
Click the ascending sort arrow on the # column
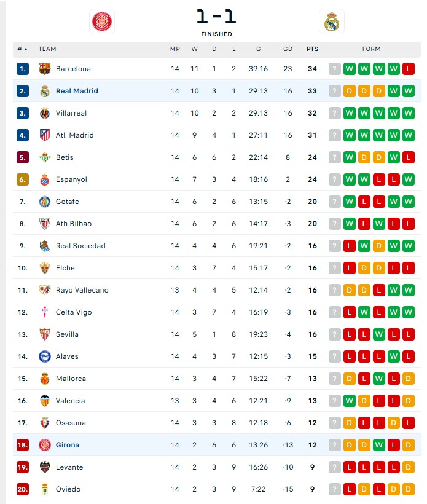click(x=25, y=49)
